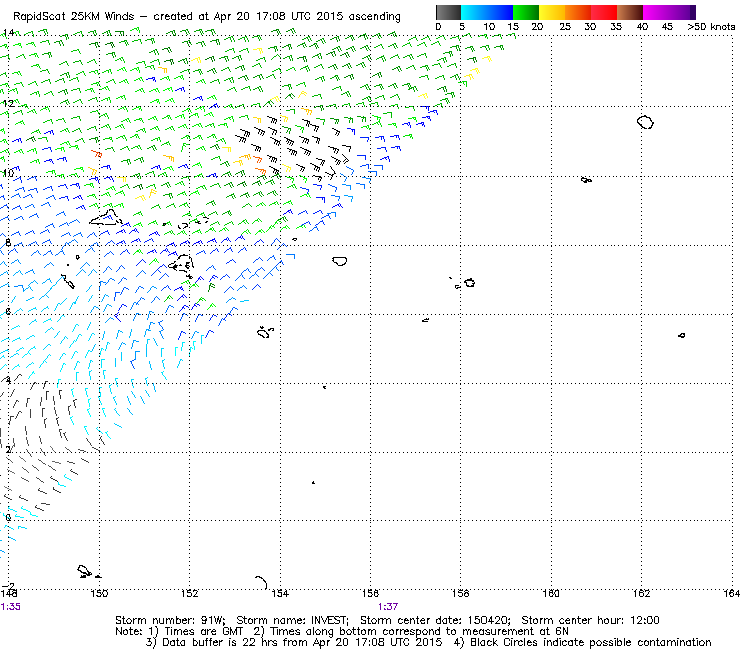Click the 'Times are GMT' note
The image size is (740, 650).
click(203, 632)
